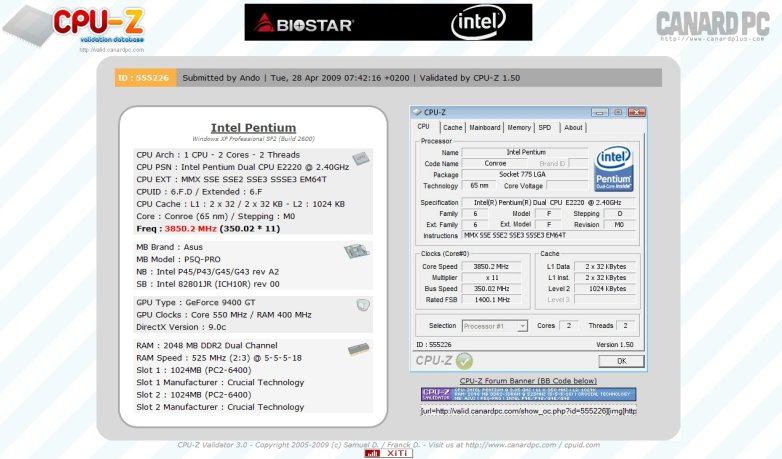The height and width of the screenshot is (459, 782).
Task: Click the Instructions field MMX SSE list
Action: [x=549, y=235]
